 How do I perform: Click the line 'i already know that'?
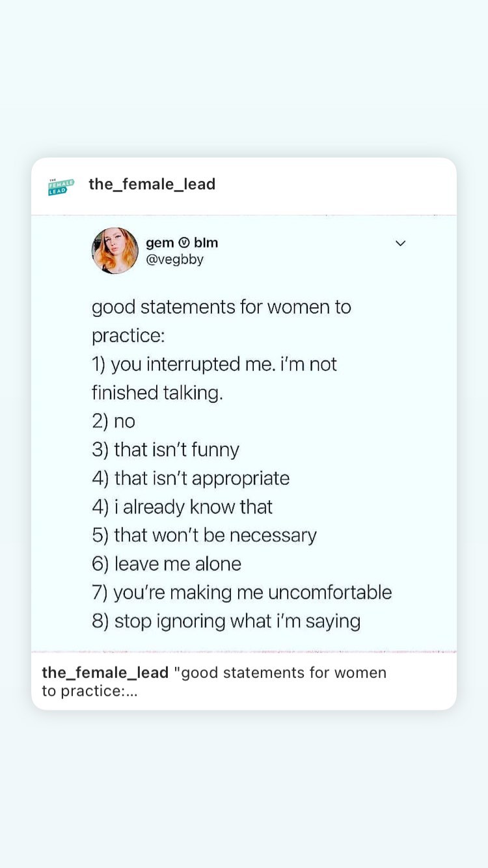(182, 507)
